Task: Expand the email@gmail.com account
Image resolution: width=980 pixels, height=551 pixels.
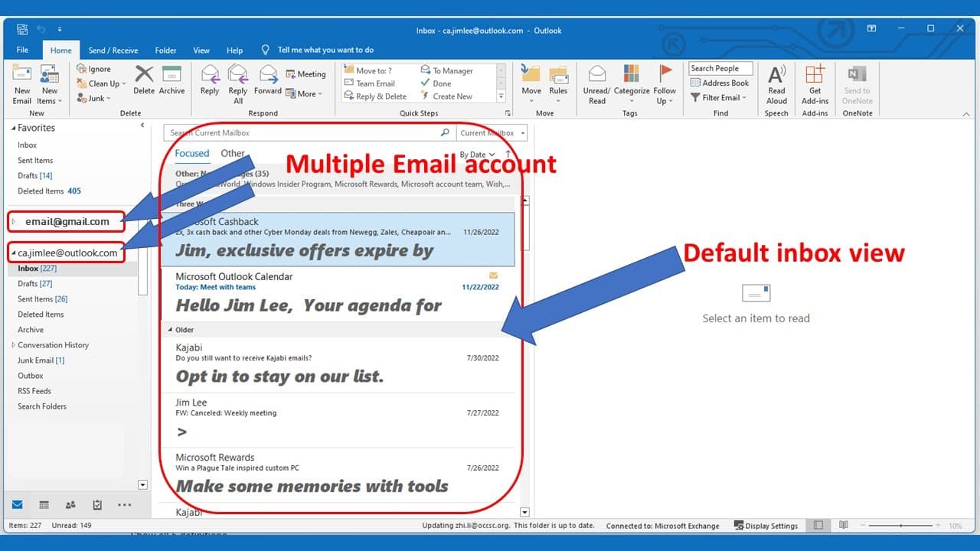Action: 14,222
